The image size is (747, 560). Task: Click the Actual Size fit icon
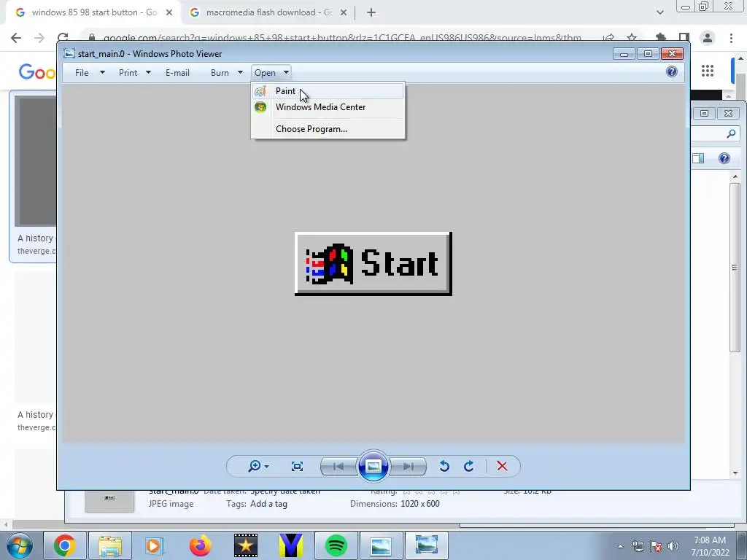298,466
